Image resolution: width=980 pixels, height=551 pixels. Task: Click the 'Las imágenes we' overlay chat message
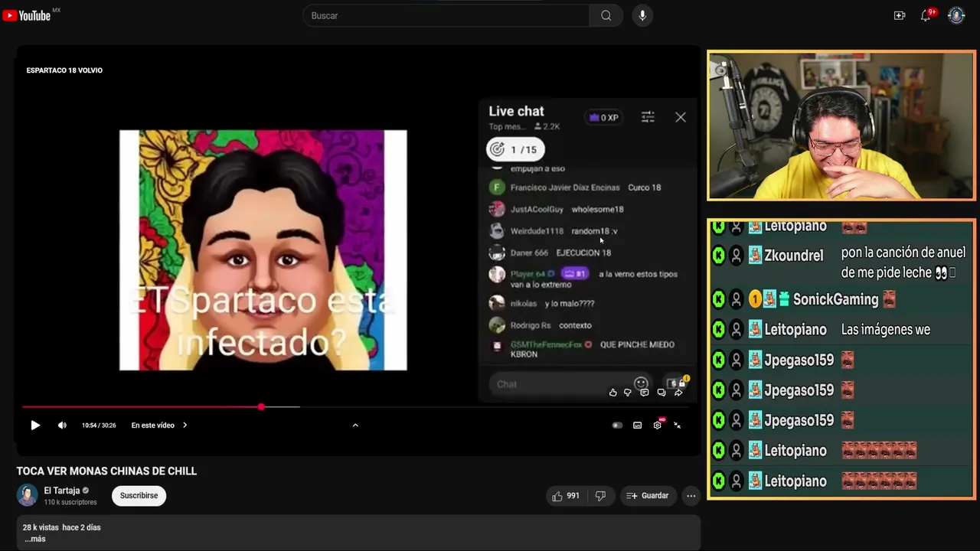coord(886,330)
